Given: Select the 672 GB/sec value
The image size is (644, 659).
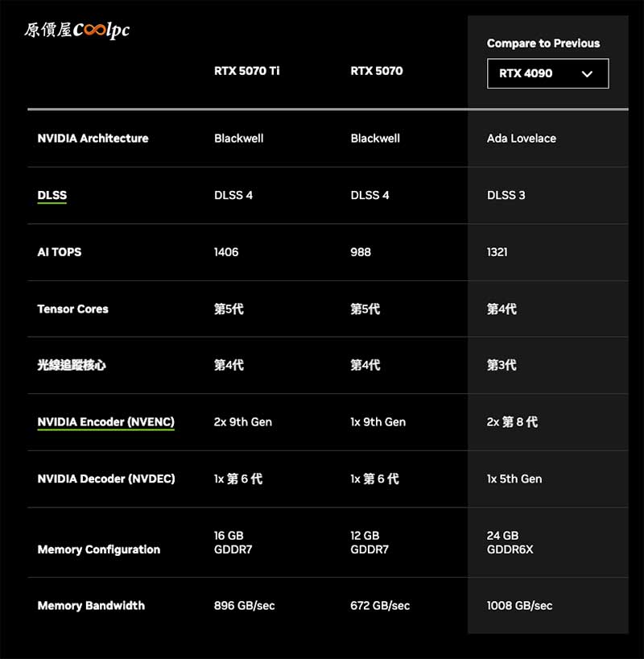Looking at the screenshot, I should (x=380, y=606).
